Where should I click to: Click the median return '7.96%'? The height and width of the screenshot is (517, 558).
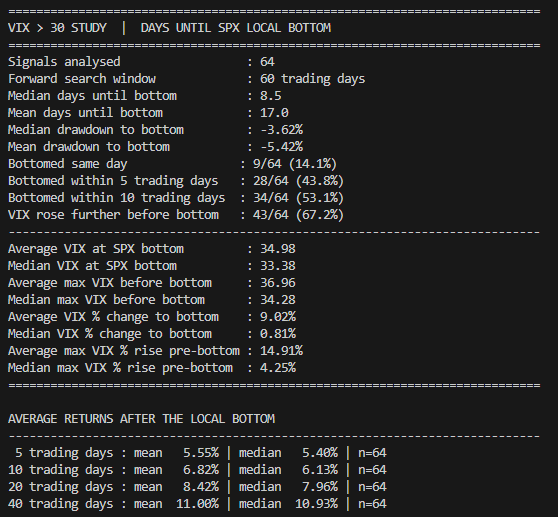point(320,487)
